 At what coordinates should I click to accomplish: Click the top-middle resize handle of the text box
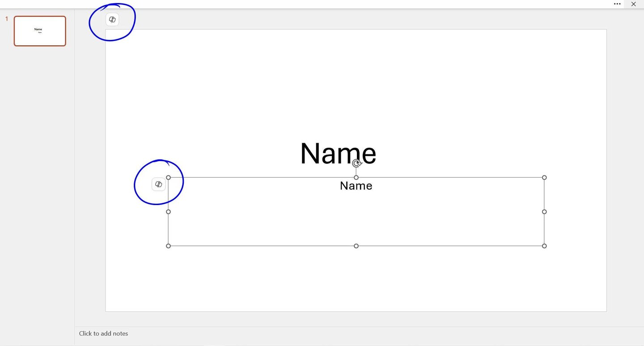click(356, 178)
